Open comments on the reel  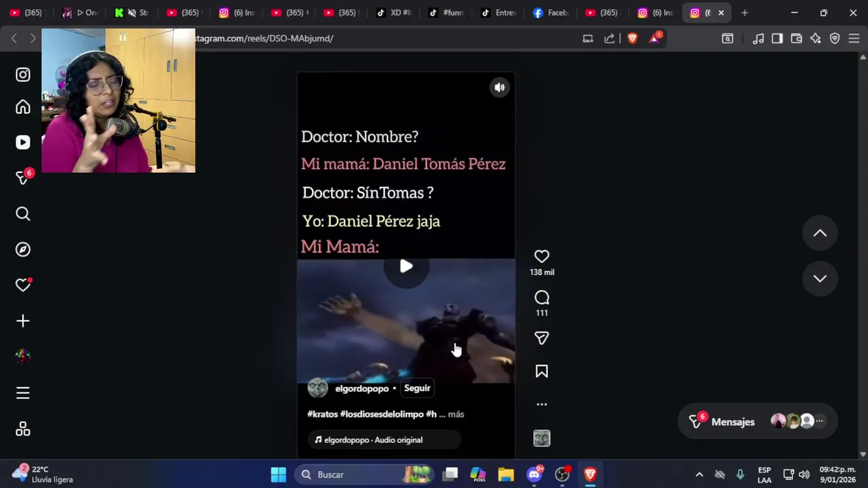click(541, 298)
